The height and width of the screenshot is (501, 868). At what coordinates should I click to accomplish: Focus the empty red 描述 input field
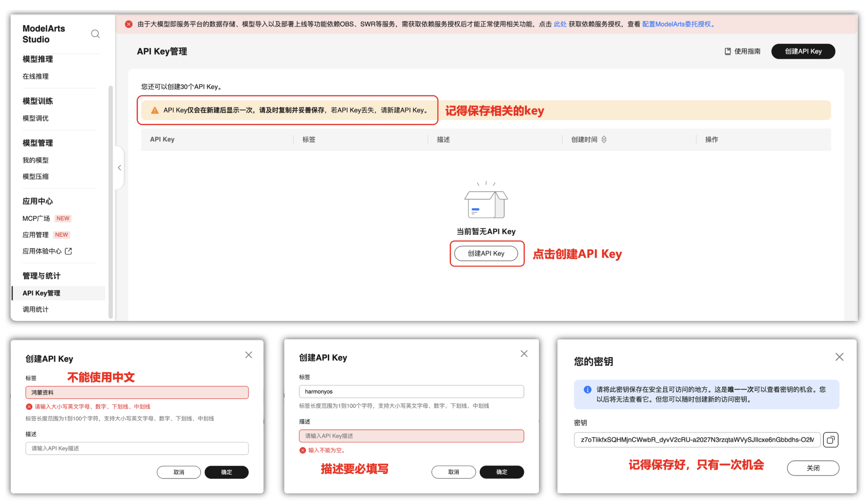pos(411,436)
